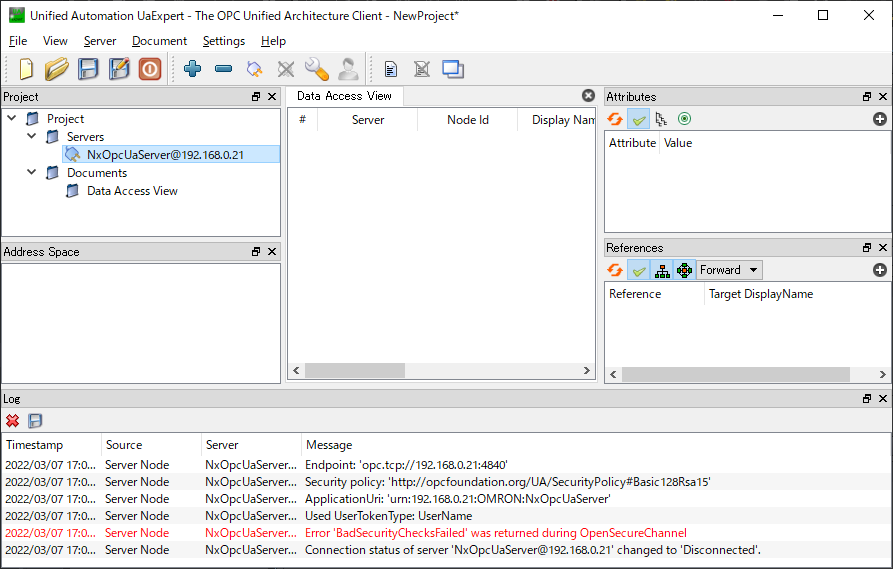Viewport: 893px width, 569px height.
Task: Open a project with the folder icon
Action: [x=57, y=69]
